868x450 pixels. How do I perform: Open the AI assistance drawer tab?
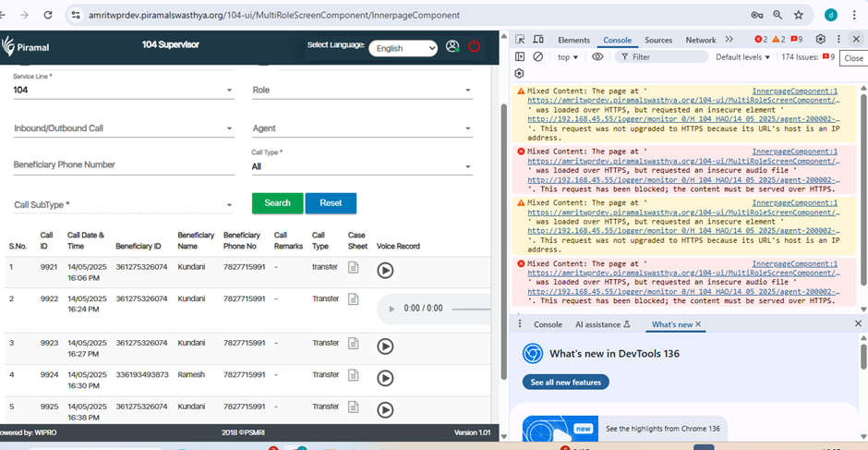pos(602,324)
